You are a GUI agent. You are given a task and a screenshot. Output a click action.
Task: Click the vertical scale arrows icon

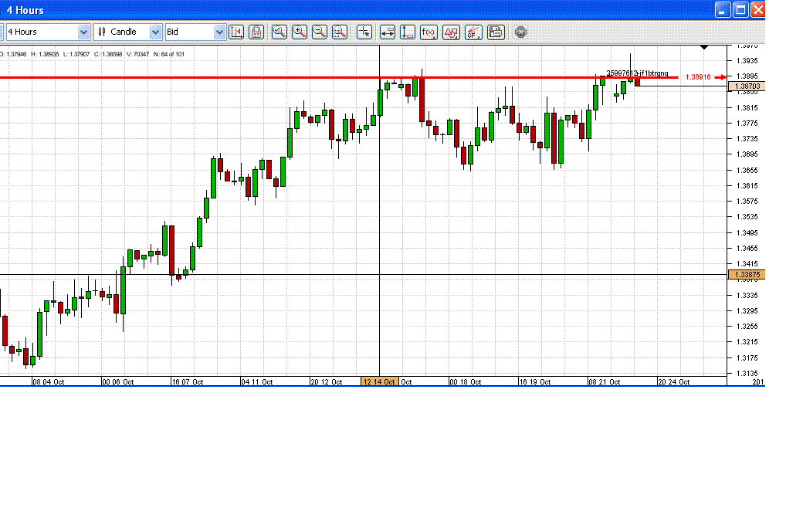click(408, 32)
